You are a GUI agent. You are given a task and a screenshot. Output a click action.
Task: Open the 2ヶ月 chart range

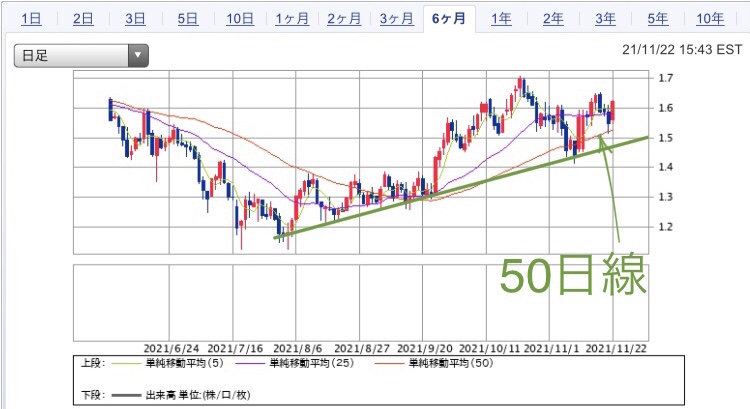coord(344,19)
